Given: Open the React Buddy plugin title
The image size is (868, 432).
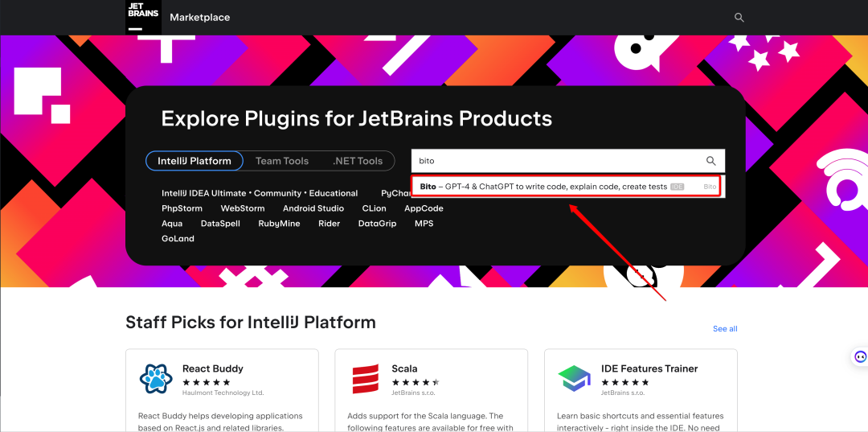Looking at the screenshot, I should click(212, 369).
